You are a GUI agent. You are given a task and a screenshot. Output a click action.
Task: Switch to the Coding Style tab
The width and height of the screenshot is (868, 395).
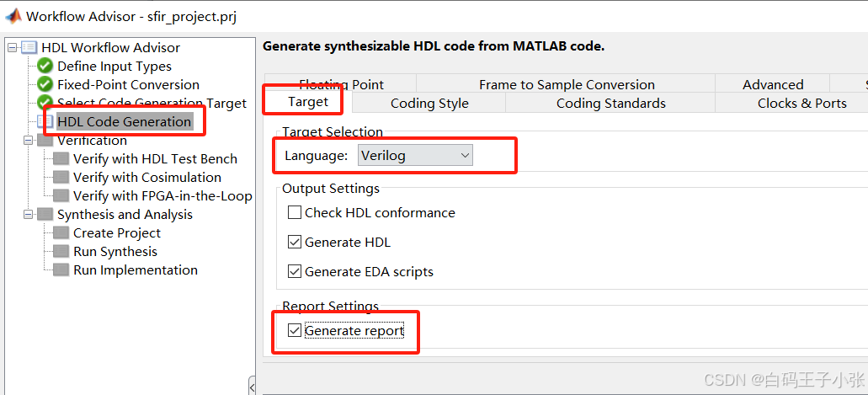tap(429, 103)
